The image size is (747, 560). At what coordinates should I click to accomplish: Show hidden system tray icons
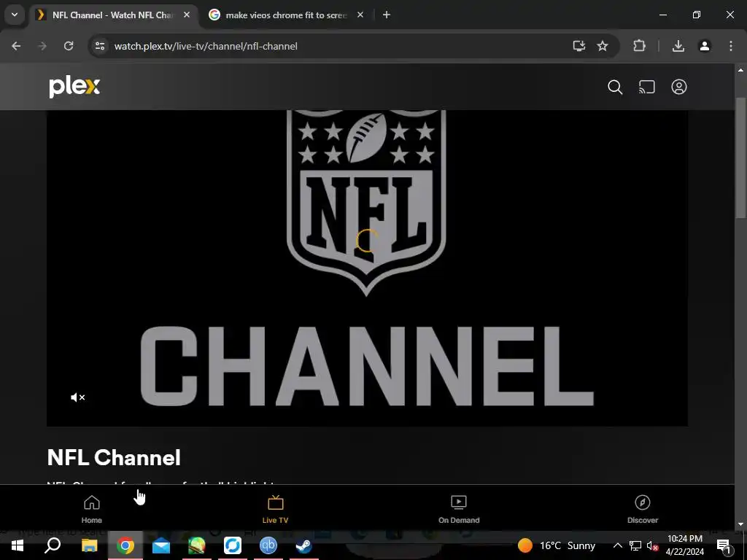click(x=617, y=545)
